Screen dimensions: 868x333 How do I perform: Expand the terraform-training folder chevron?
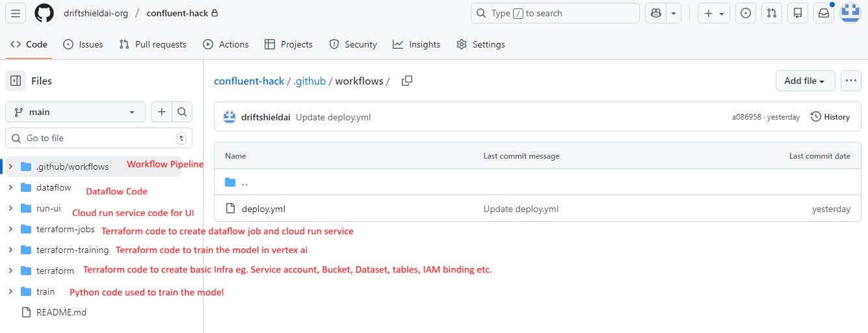point(10,250)
